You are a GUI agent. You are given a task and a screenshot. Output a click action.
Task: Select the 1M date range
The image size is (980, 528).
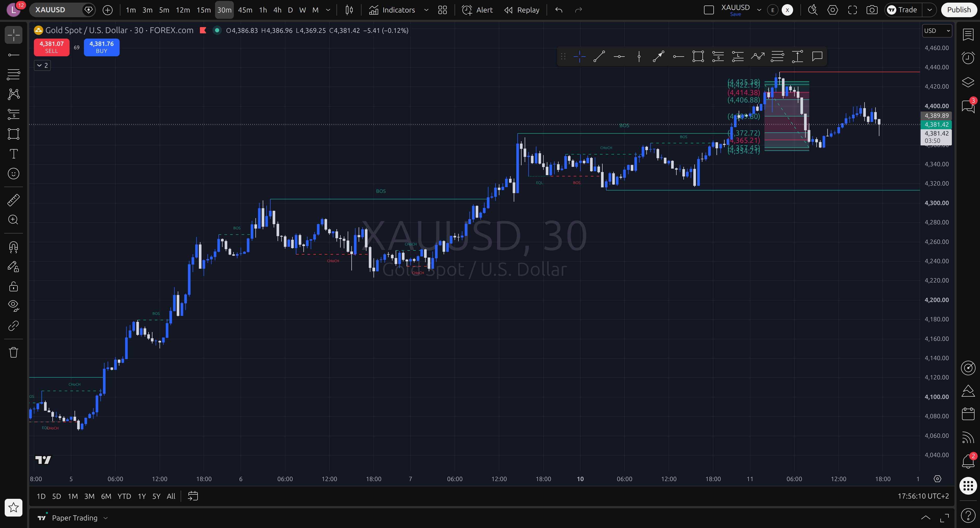coord(73,496)
